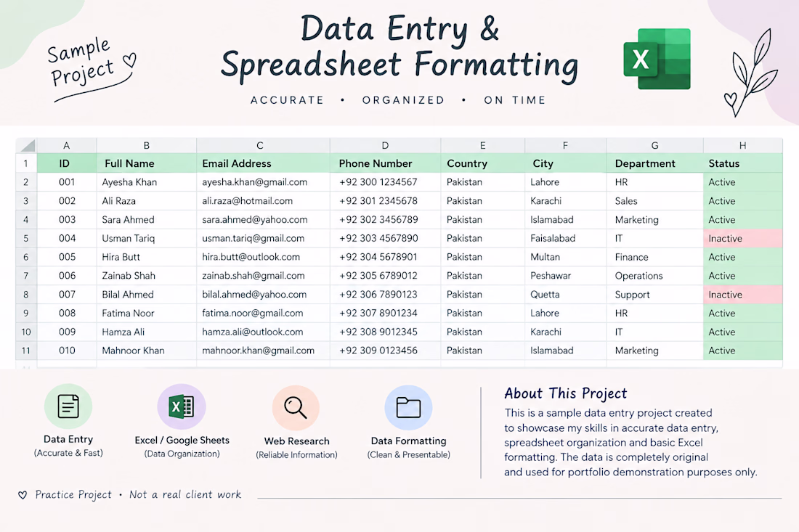Image resolution: width=799 pixels, height=532 pixels.
Task: Click the Status header cell
Action: (x=743, y=163)
